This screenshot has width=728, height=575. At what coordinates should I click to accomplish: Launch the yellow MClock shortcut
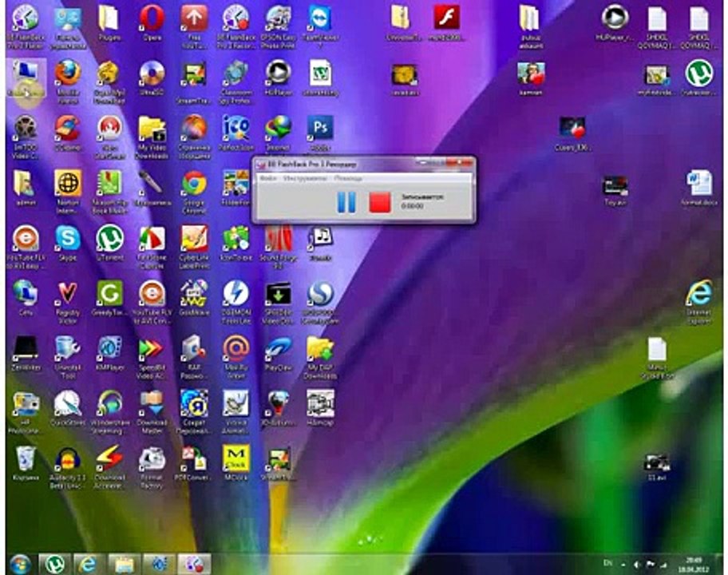click(x=235, y=463)
